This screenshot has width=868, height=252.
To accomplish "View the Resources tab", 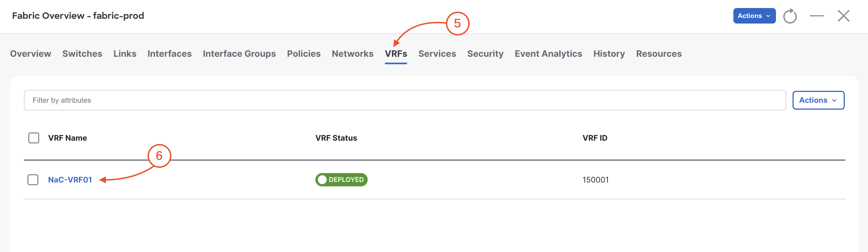I will tap(659, 54).
